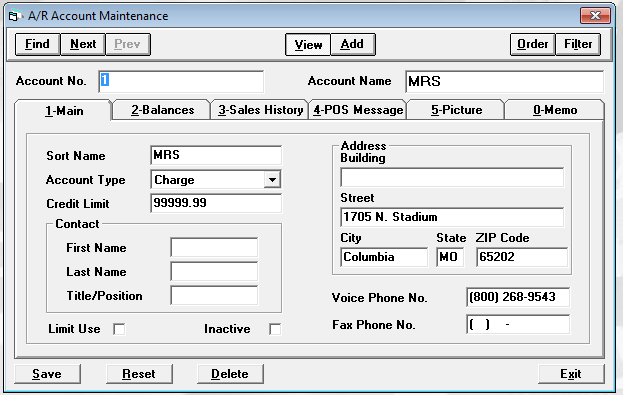The image size is (623, 395).
Task: Switch to the 5-Picture tab
Action: coord(456,110)
